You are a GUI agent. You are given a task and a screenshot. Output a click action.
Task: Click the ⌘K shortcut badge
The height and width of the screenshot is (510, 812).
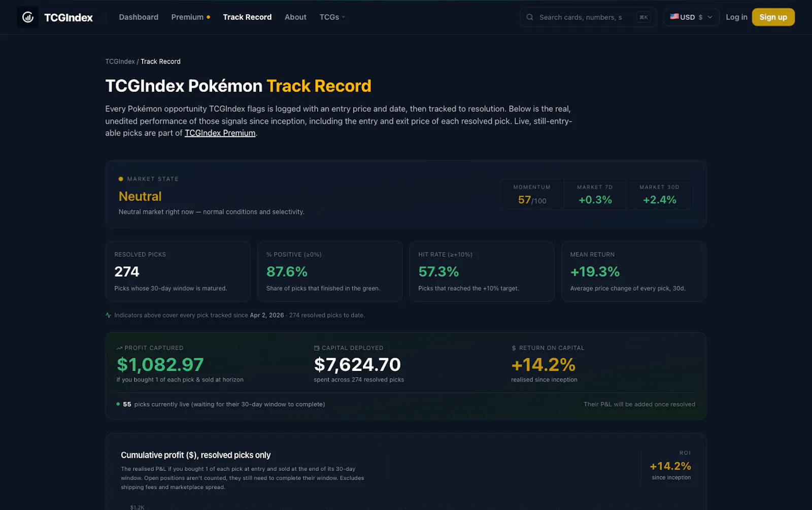tap(644, 17)
